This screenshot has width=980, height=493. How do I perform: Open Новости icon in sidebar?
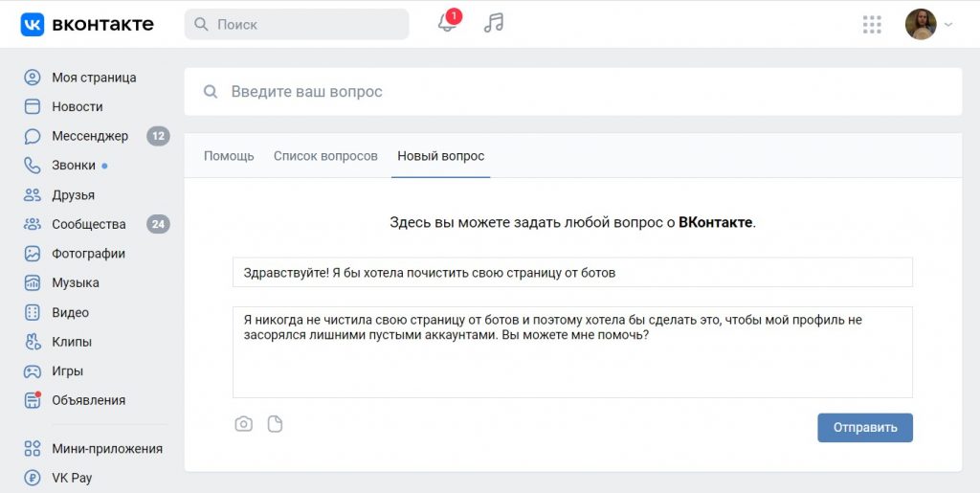click(32, 106)
